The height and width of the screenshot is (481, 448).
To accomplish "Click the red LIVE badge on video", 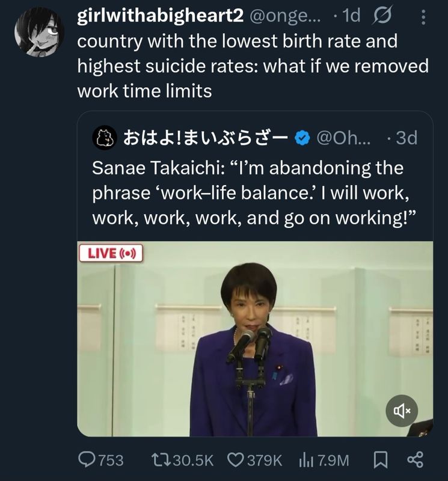I will coord(112,253).
